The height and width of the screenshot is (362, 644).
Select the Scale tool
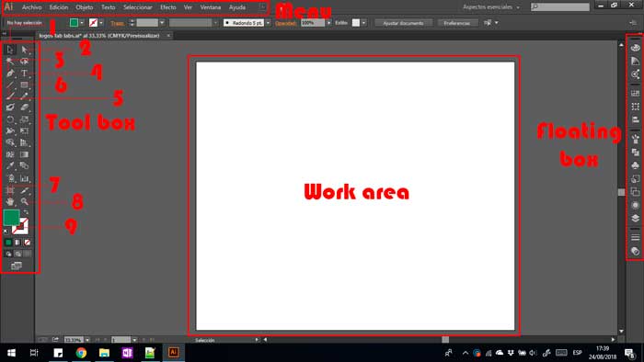(x=25, y=119)
